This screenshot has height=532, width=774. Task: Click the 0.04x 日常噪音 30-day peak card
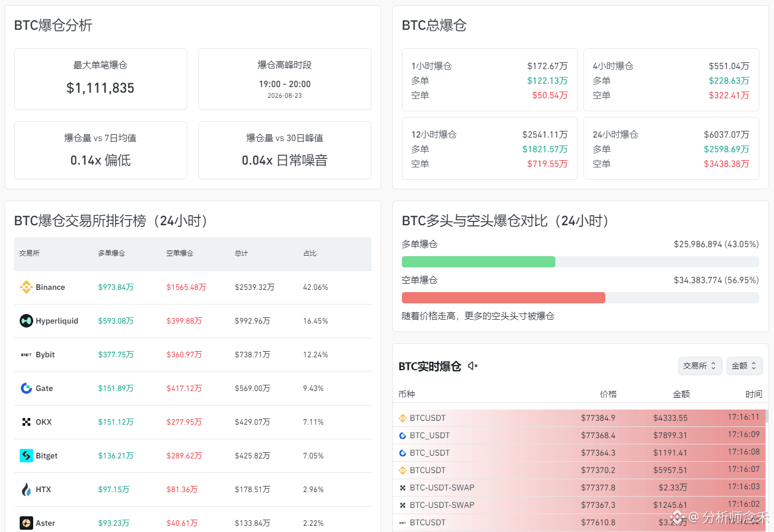tap(285, 151)
